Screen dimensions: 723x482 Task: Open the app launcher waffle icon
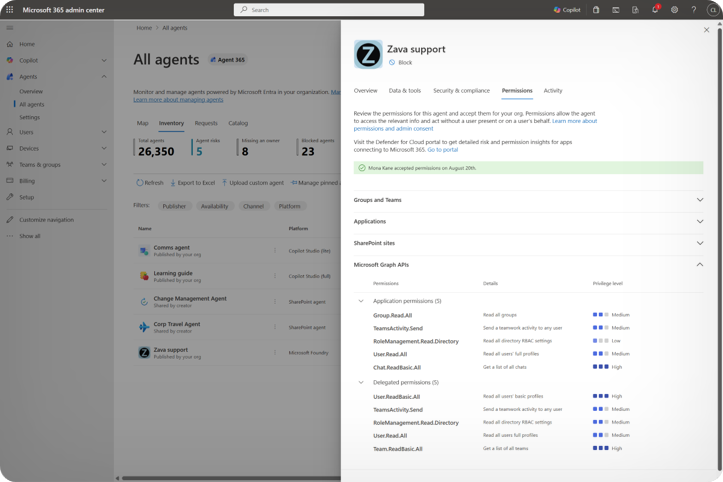[10, 9]
